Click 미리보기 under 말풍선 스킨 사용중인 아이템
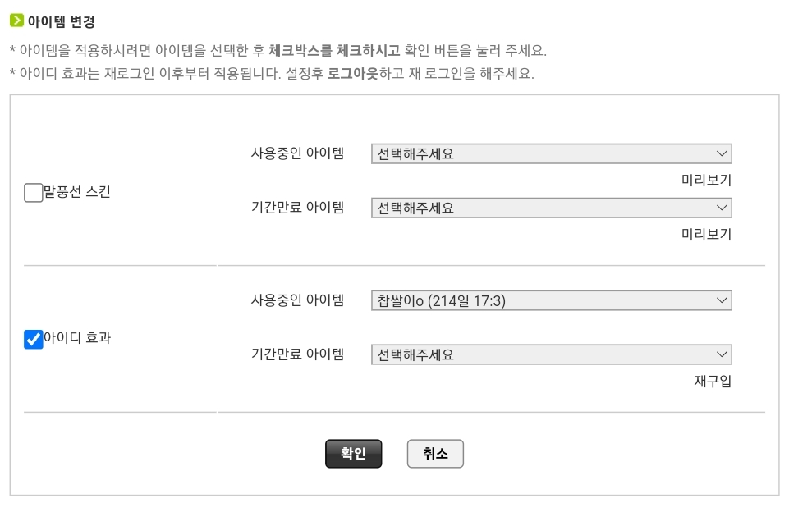The width and height of the screenshot is (812, 526). tap(706, 181)
